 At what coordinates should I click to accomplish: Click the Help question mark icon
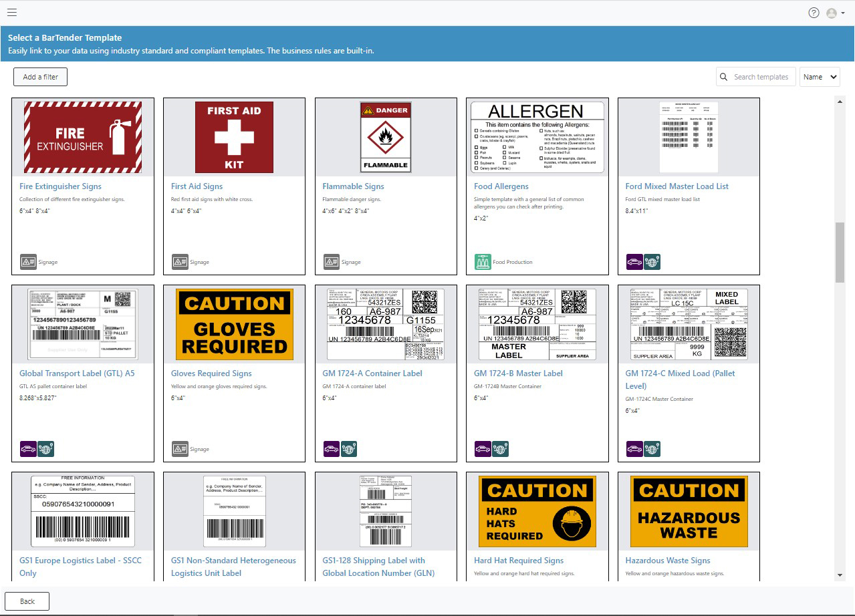click(x=814, y=13)
